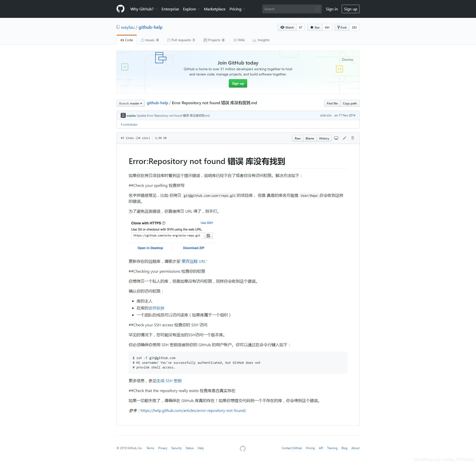Switch clone method with Use SSH link
Viewport: 476px width, 464px height.
(207, 223)
